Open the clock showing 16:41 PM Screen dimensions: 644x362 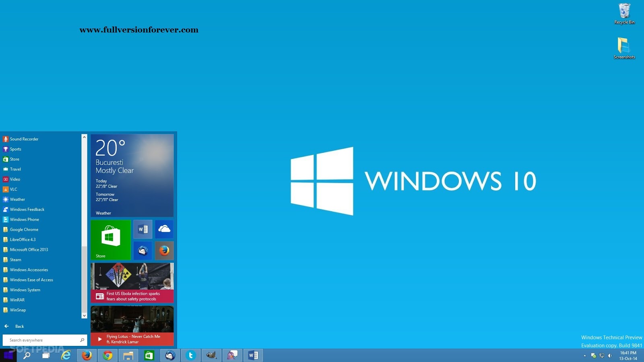coord(628,356)
